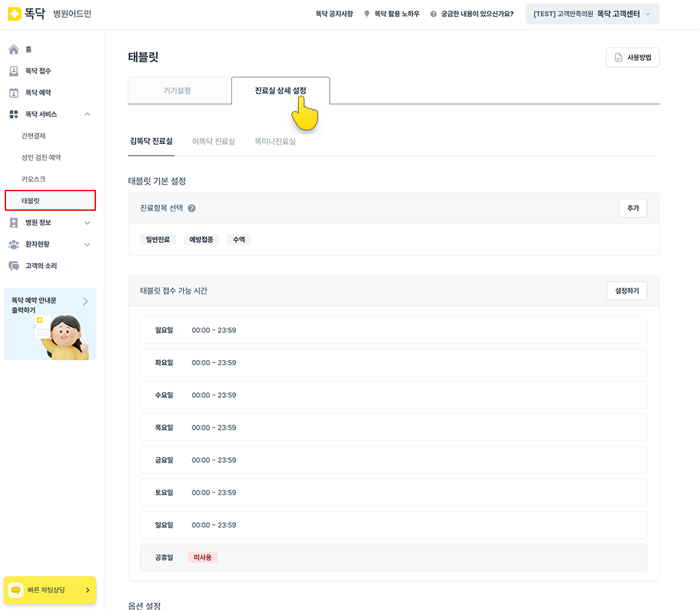Open 키오스크 in the sidebar
Screen dimensions: 700x610
tap(34, 179)
